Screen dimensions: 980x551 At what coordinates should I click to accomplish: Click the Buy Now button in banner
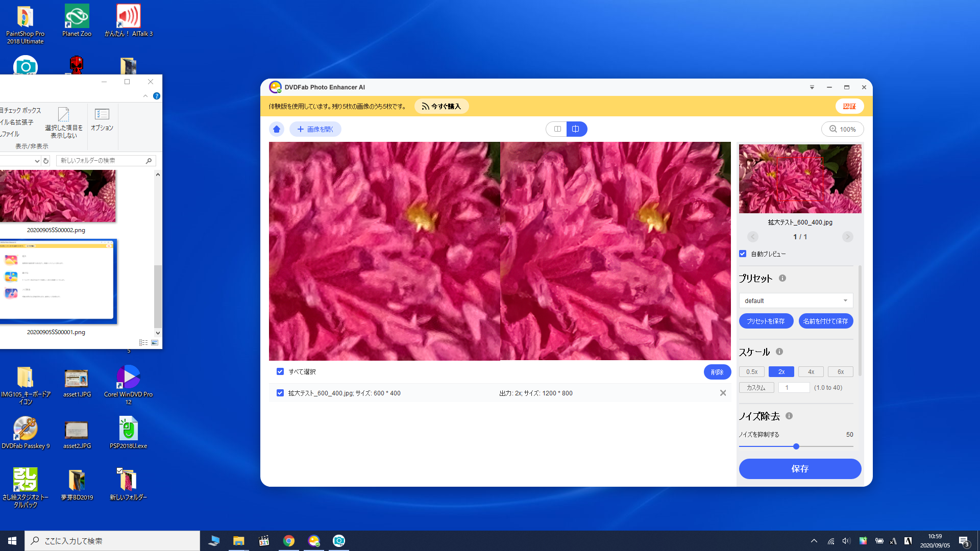tap(442, 106)
